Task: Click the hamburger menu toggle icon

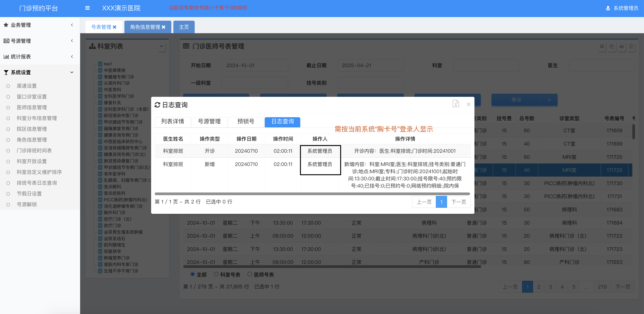Action: pos(87,8)
